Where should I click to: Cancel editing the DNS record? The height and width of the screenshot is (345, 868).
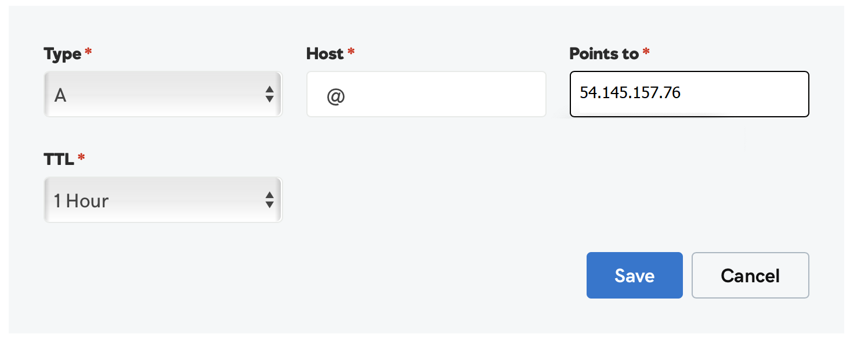(750, 275)
